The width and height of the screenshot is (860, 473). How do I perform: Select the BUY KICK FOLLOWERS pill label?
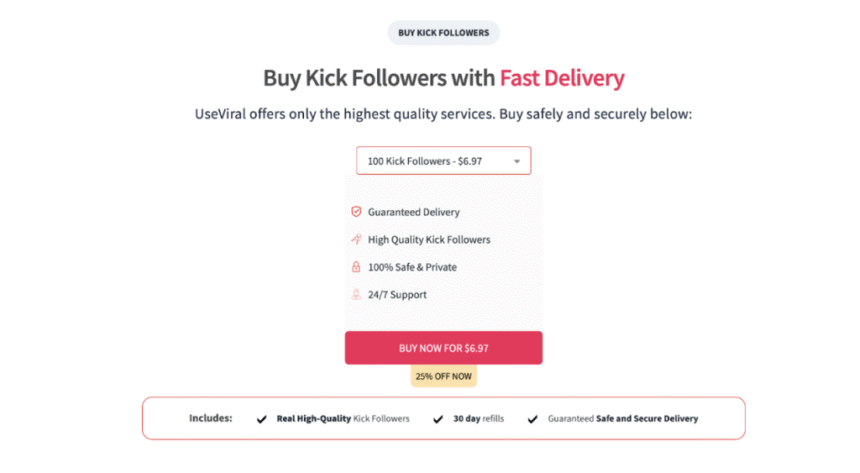pyautogui.click(x=443, y=33)
